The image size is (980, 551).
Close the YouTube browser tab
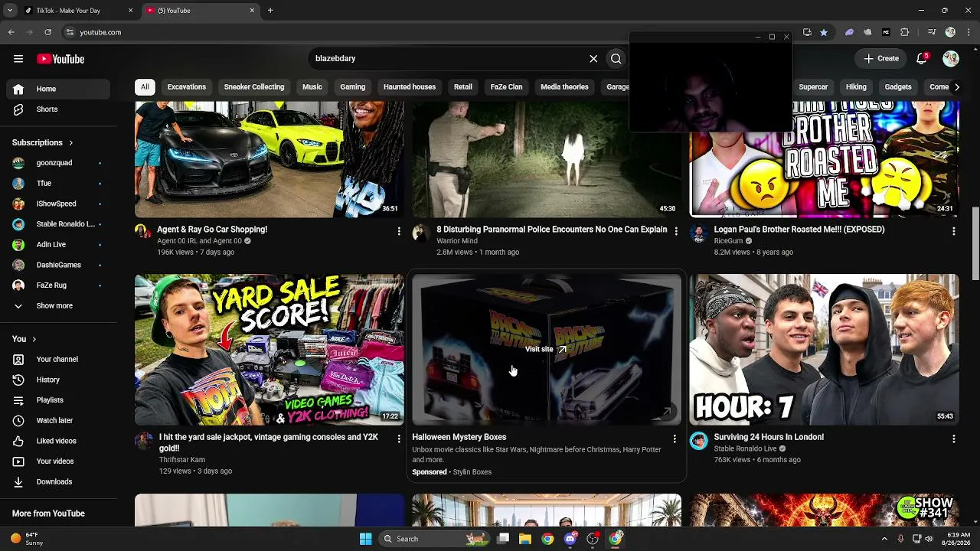(x=252, y=11)
